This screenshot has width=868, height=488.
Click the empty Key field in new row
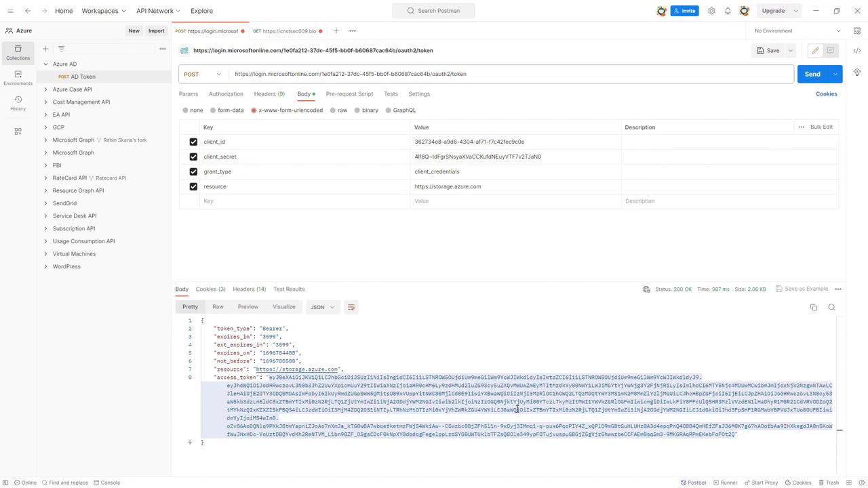(304, 201)
